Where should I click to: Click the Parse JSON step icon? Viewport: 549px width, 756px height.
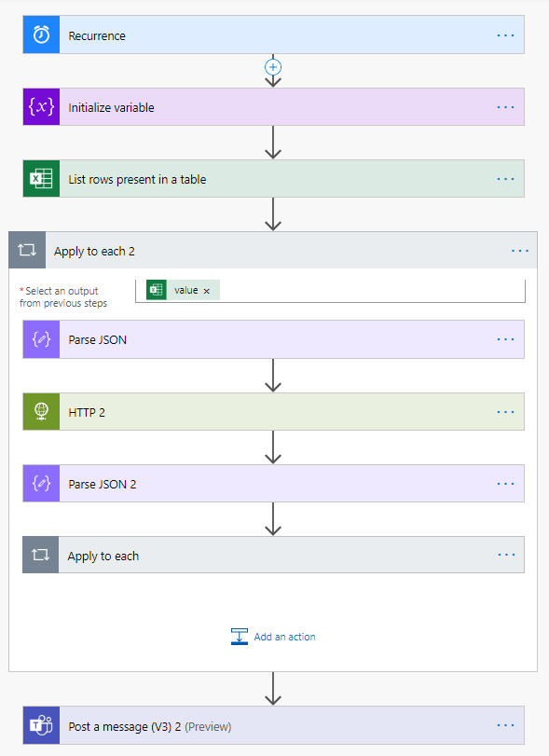click(x=41, y=339)
